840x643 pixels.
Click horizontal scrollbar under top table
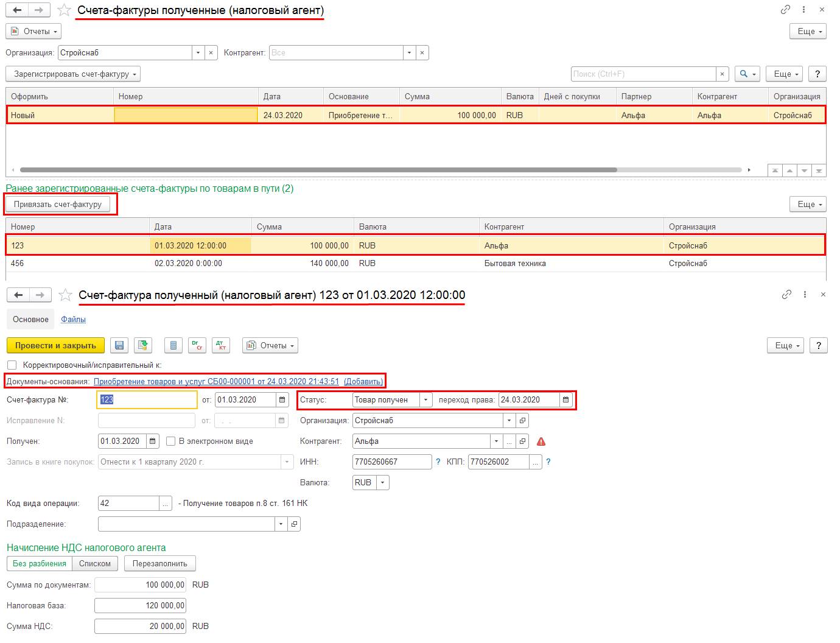click(318, 170)
